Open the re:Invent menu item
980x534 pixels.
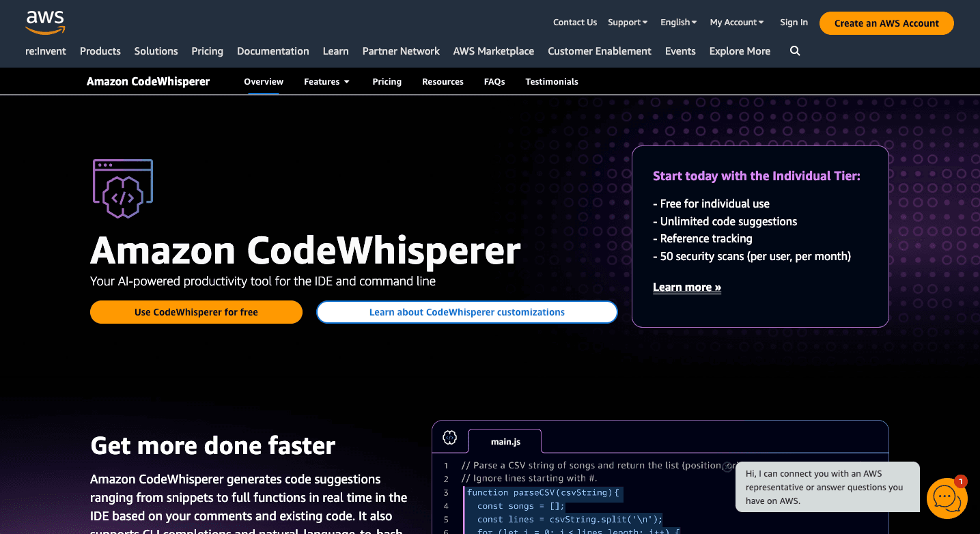click(46, 51)
